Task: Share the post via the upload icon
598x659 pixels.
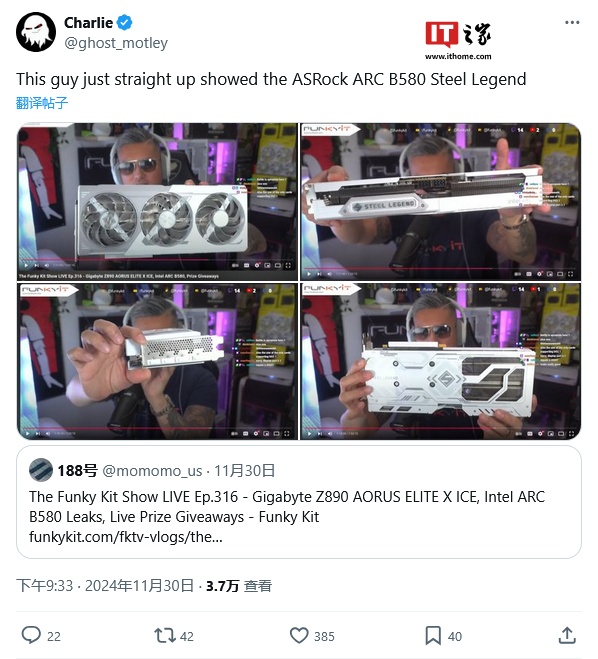Action: click(567, 635)
